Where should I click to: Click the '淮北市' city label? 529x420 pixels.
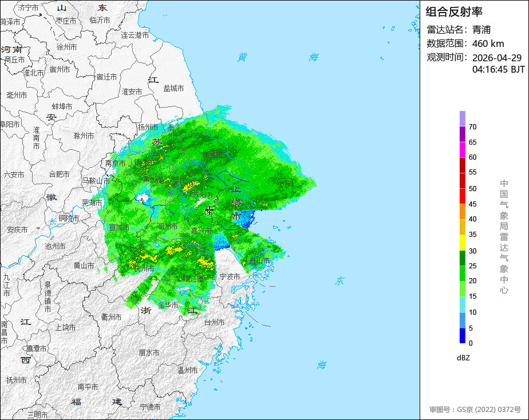coord(33,73)
